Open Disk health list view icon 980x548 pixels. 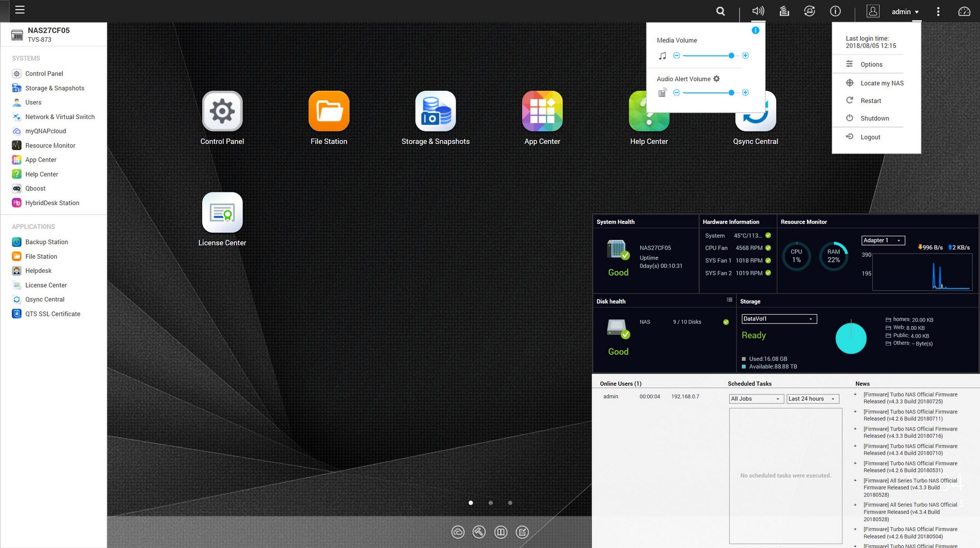tap(729, 300)
